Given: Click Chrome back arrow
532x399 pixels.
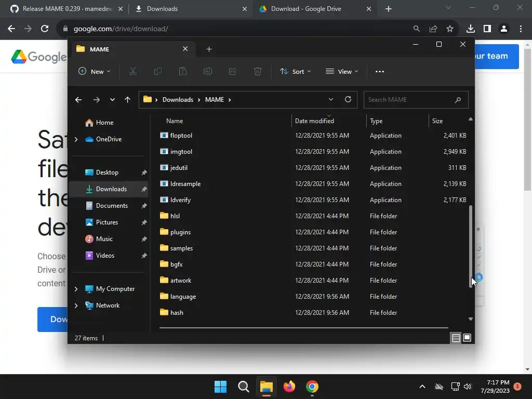Looking at the screenshot, I should [x=11, y=29].
